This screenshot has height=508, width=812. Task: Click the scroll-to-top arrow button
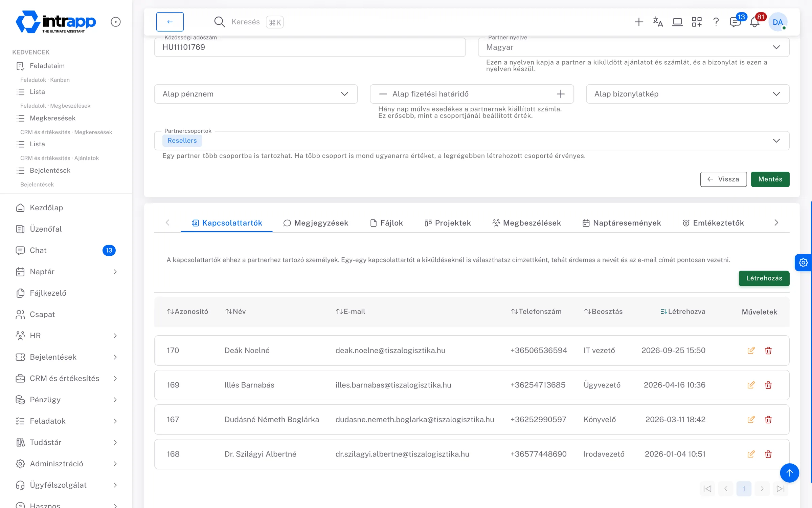coord(789,473)
